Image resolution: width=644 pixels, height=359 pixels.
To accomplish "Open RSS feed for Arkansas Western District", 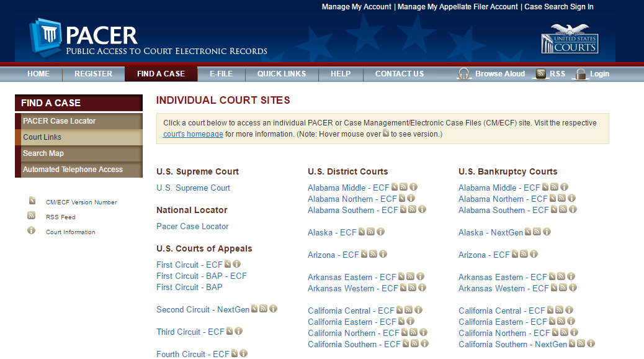I will pyautogui.click(x=413, y=288).
